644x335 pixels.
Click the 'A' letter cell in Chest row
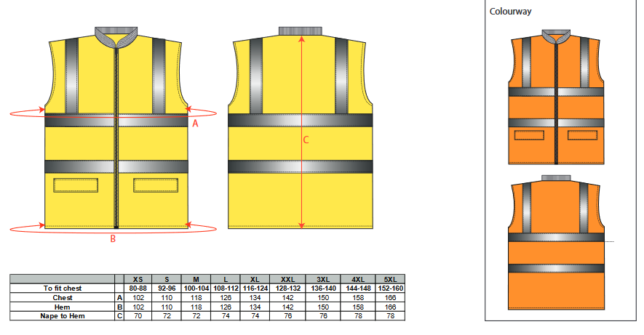click(x=119, y=298)
